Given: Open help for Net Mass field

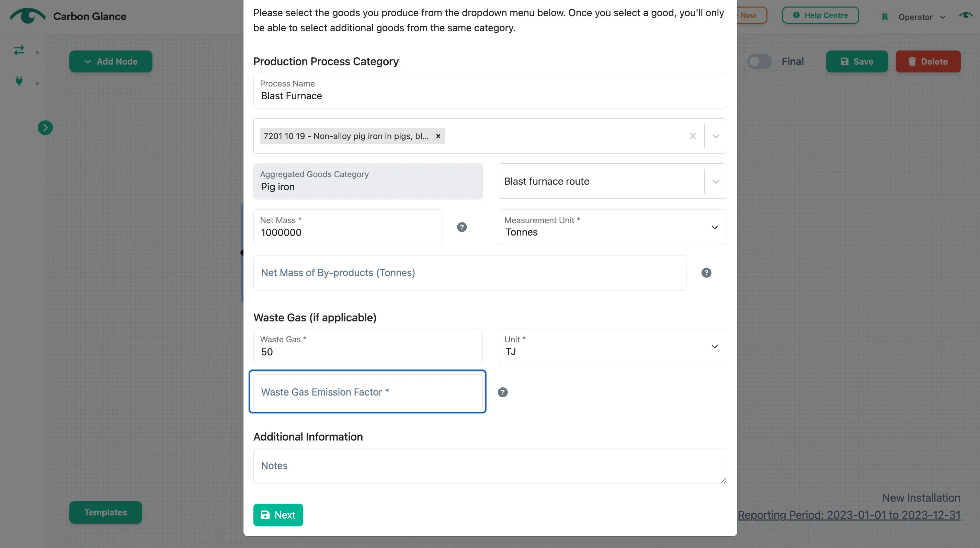Looking at the screenshot, I should point(462,227).
